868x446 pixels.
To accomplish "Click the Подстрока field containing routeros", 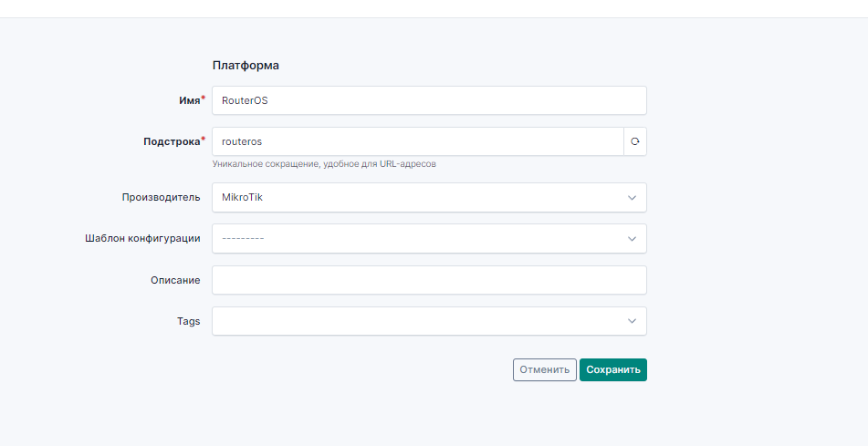I will [x=417, y=141].
